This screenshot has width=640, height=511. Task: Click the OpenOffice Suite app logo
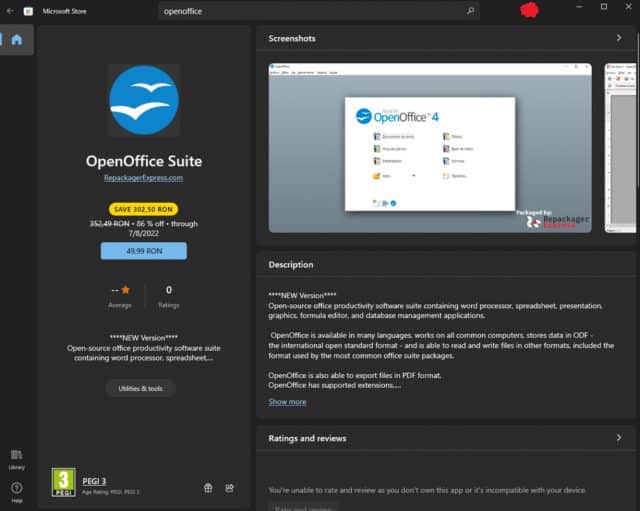tap(144, 100)
